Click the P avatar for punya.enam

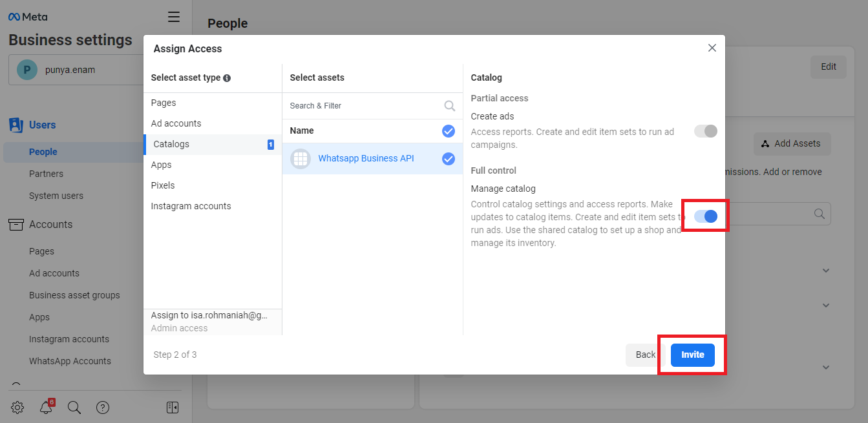click(27, 70)
